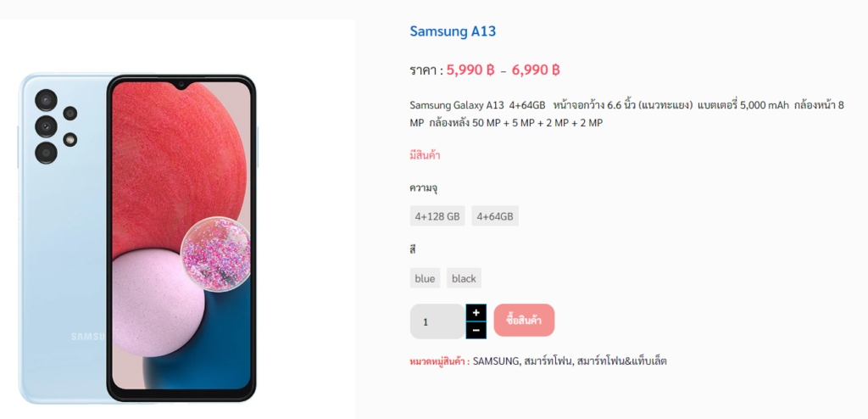
Task: Enlarge the phone front screen image
Action: [x=181, y=237]
